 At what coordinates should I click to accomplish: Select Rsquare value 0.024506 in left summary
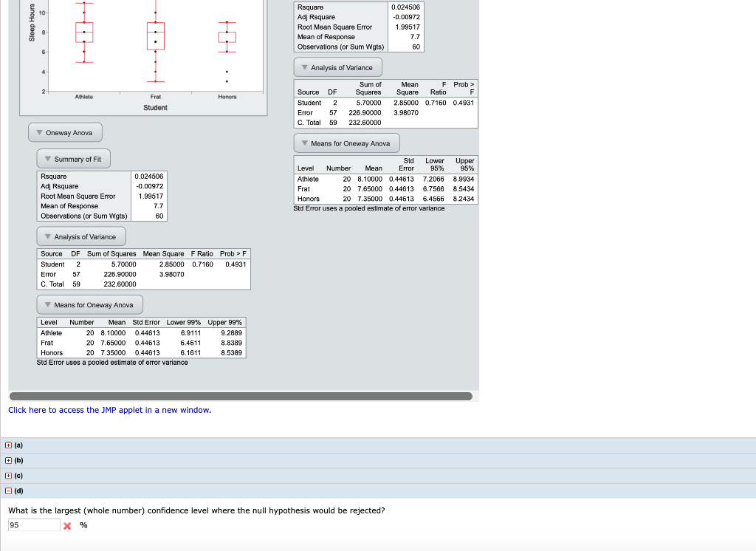[x=149, y=177]
